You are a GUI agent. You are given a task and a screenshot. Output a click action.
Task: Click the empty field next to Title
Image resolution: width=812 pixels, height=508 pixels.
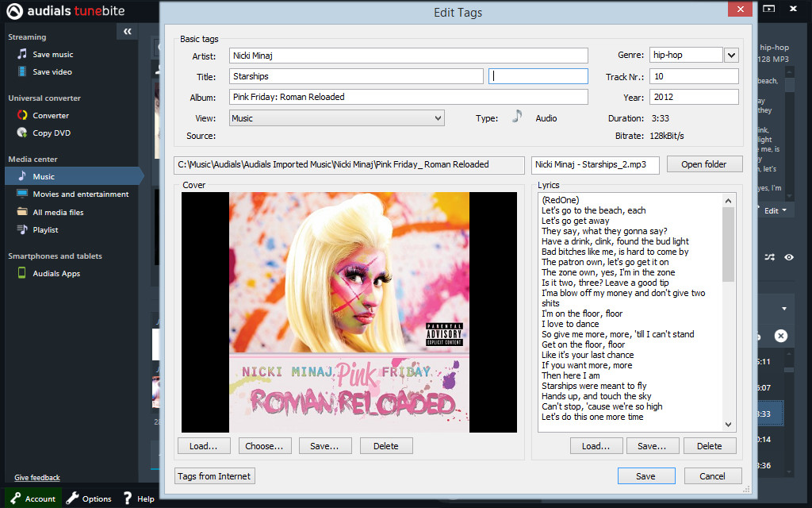tap(538, 76)
